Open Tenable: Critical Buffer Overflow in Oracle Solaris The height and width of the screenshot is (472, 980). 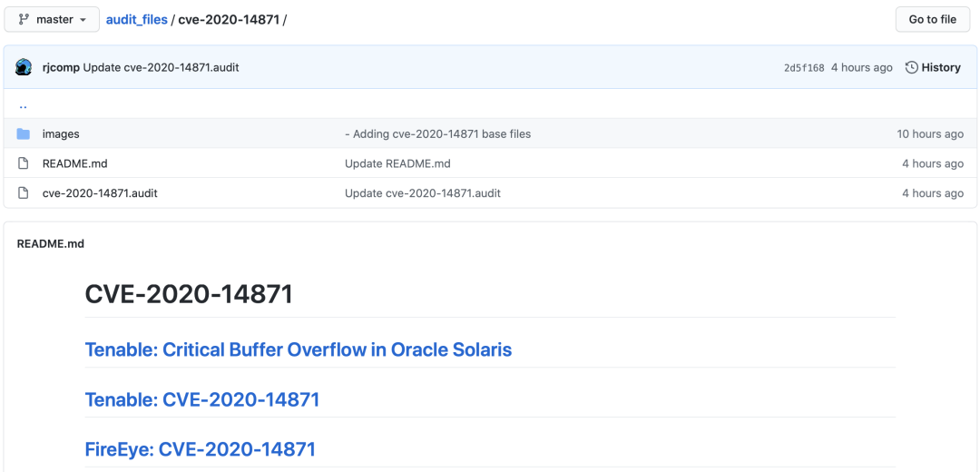pyautogui.click(x=299, y=349)
